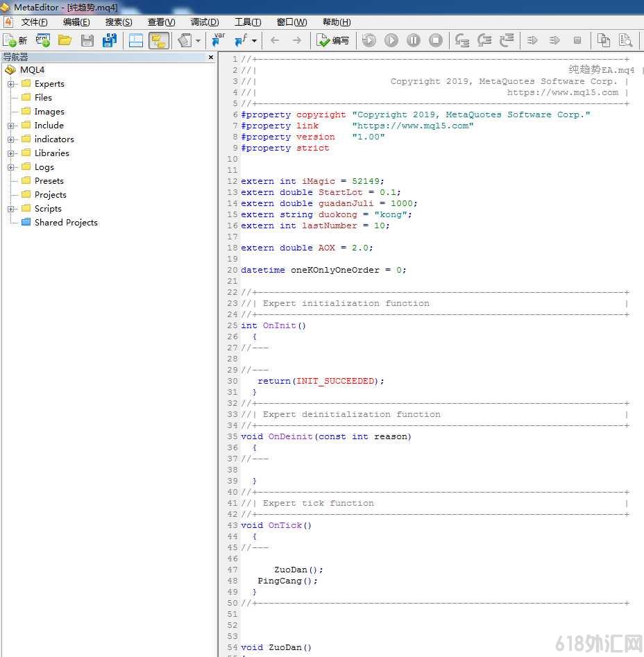Image resolution: width=644 pixels, height=657 pixels.
Task: Toggle the Navigator panel toolbar button
Action: [x=159, y=40]
